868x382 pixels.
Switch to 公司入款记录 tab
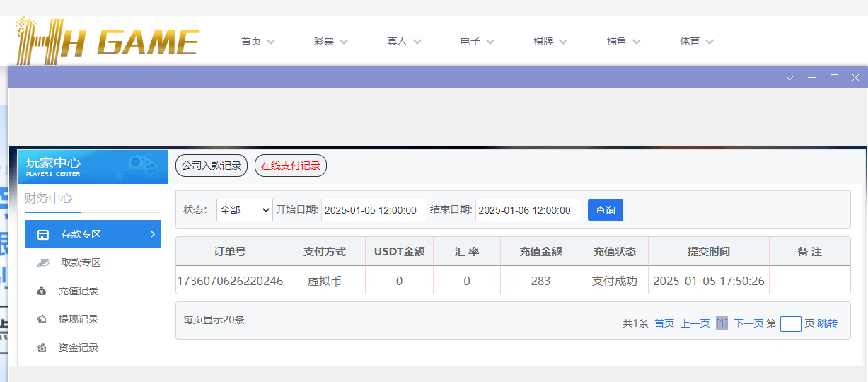(212, 166)
